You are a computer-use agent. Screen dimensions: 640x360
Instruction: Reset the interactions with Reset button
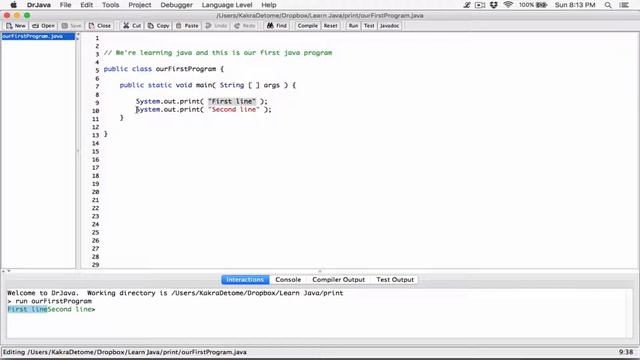(330, 26)
